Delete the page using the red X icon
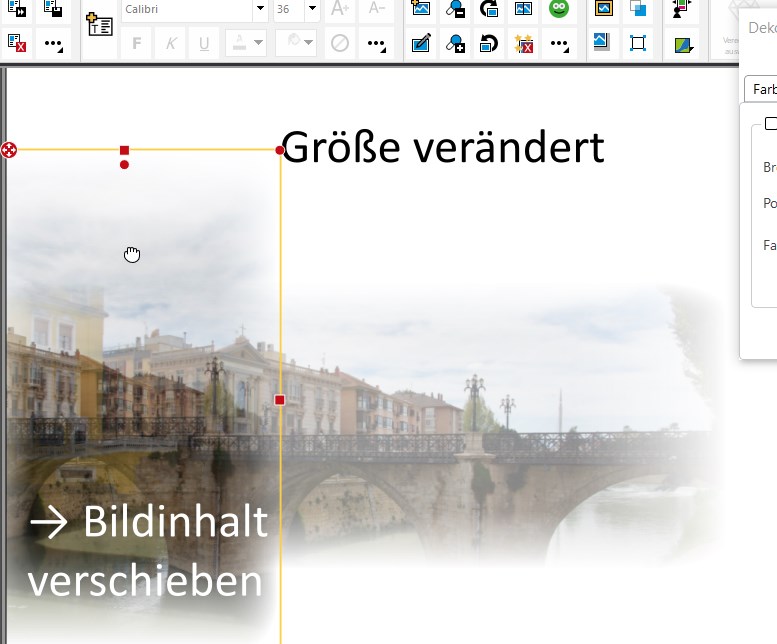 tap(16, 44)
